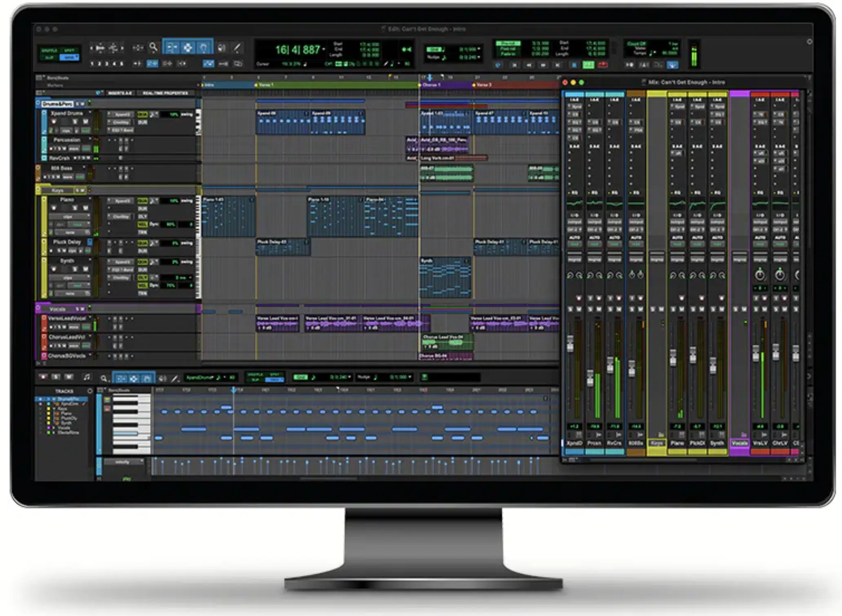Screen dimensions: 842x616
Task: Enable Spot edit mode
Action: pos(70,50)
